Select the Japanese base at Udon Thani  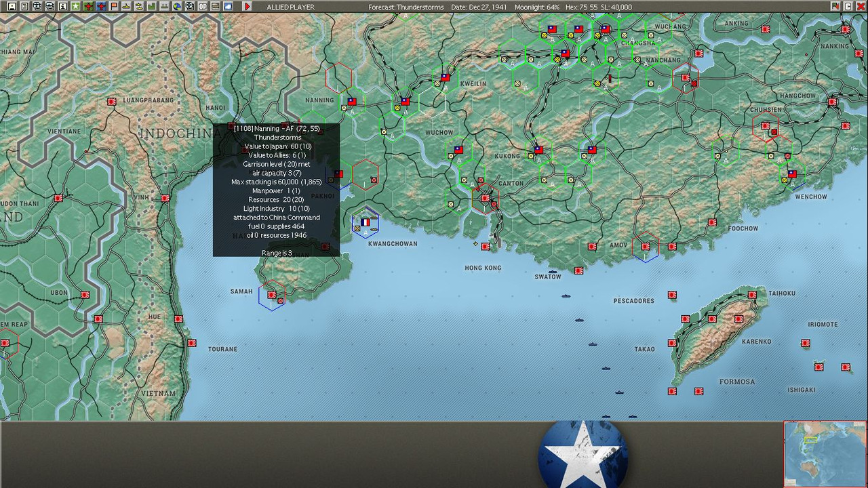(58, 199)
